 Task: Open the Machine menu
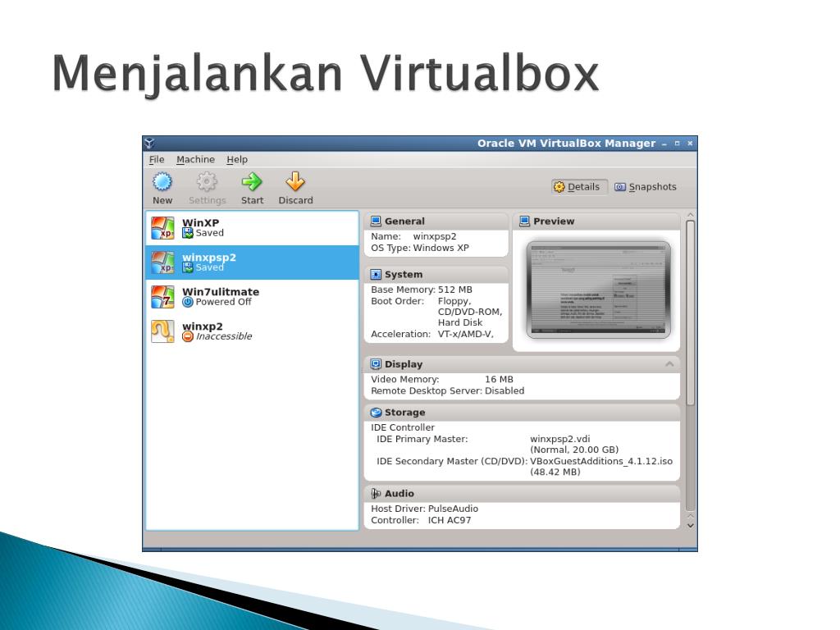195,160
